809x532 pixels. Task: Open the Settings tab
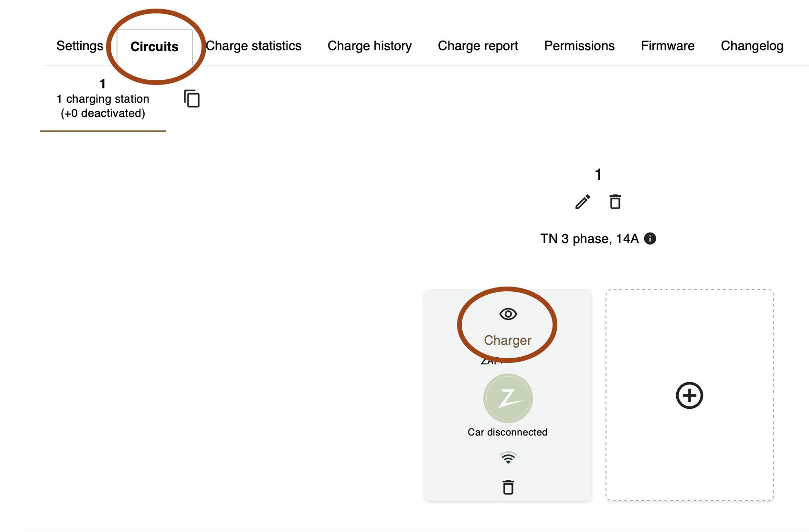click(80, 46)
